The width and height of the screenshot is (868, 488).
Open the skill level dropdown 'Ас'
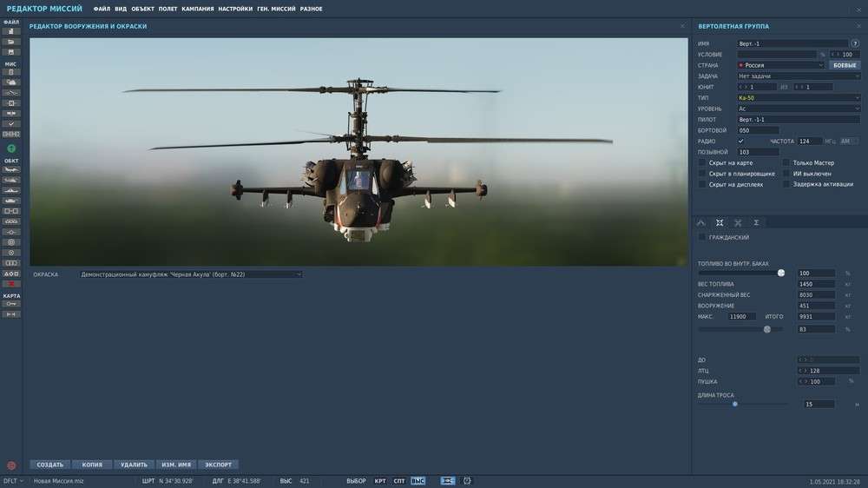(799, 109)
